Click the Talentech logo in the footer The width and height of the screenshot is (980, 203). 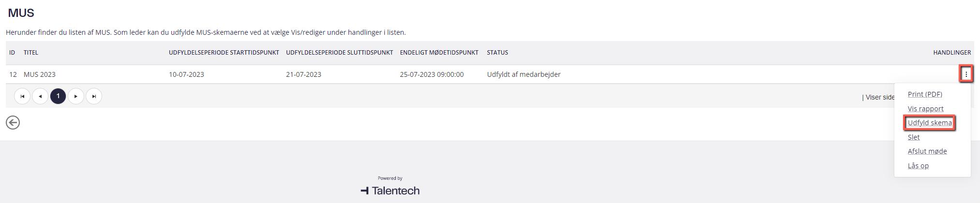coord(390,190)
